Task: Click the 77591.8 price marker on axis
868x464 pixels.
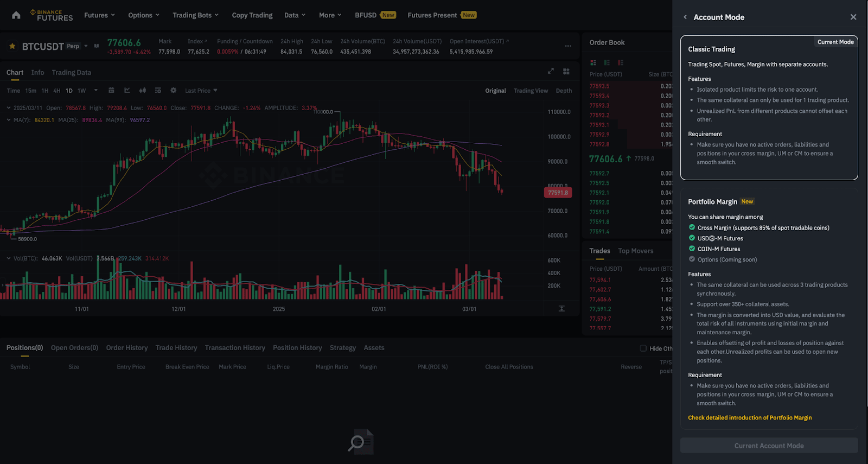Action: click(x=558, y=193)
